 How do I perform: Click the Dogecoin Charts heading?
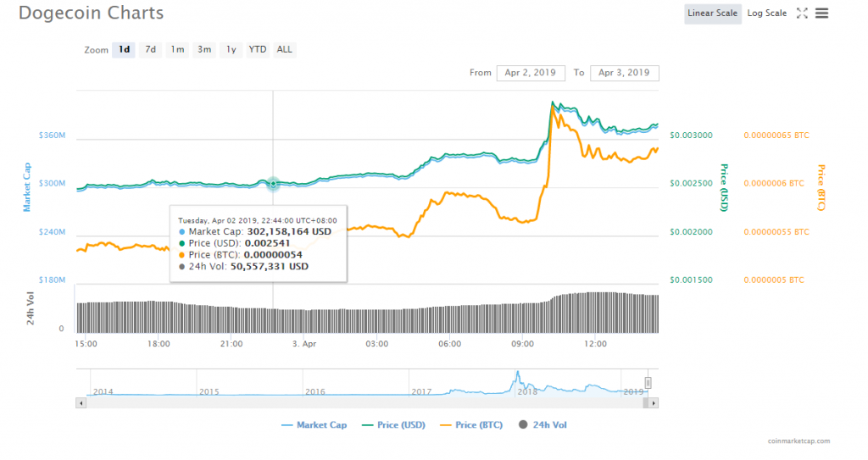click(x=92, y=13)
